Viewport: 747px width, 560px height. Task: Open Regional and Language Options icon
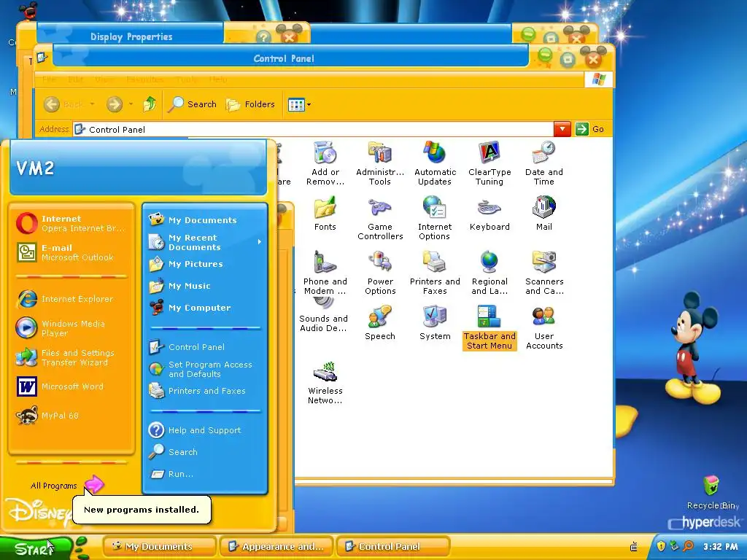(x=489, y=273)
